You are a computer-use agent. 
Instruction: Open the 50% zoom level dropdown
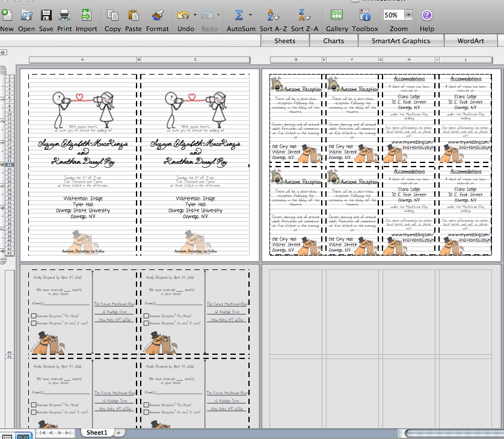(408, 15)
